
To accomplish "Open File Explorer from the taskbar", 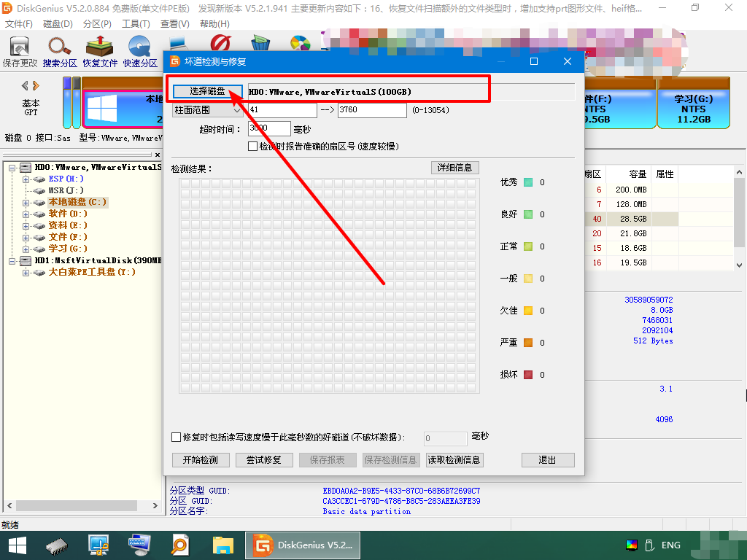I will pyautogui.click(x=222, y=545).
